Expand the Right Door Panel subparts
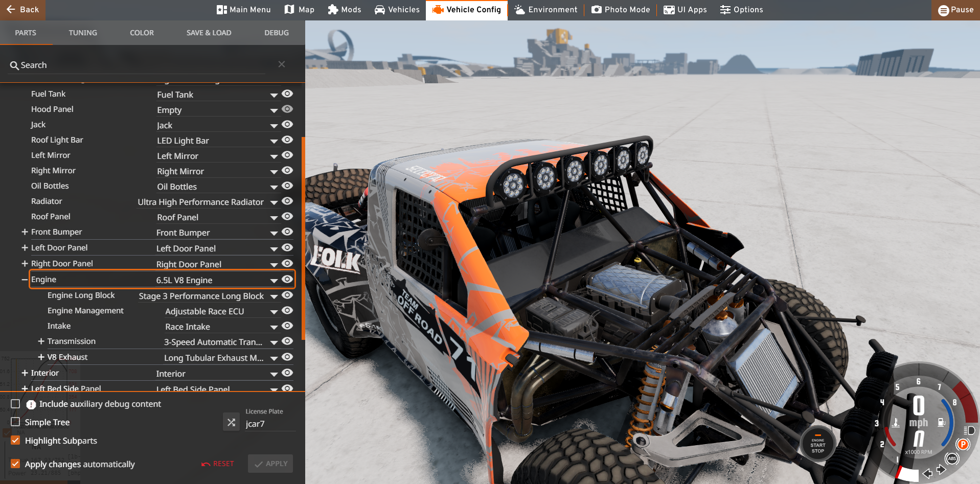 pos(25,263)
